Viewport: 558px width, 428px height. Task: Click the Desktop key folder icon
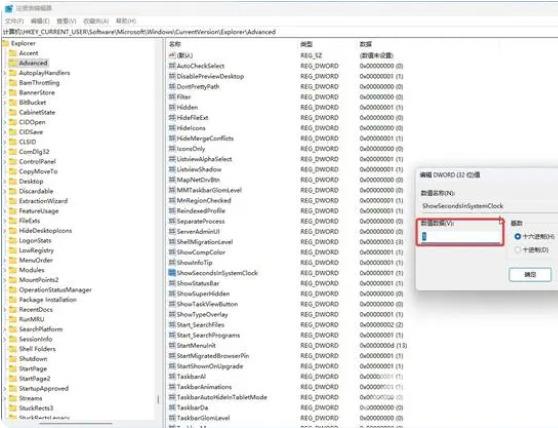(13, 181)
